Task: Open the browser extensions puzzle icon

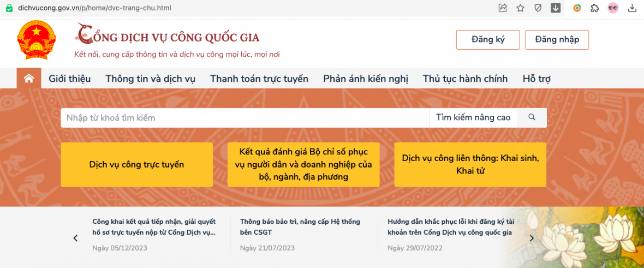Action: click(x=595, y=8)
